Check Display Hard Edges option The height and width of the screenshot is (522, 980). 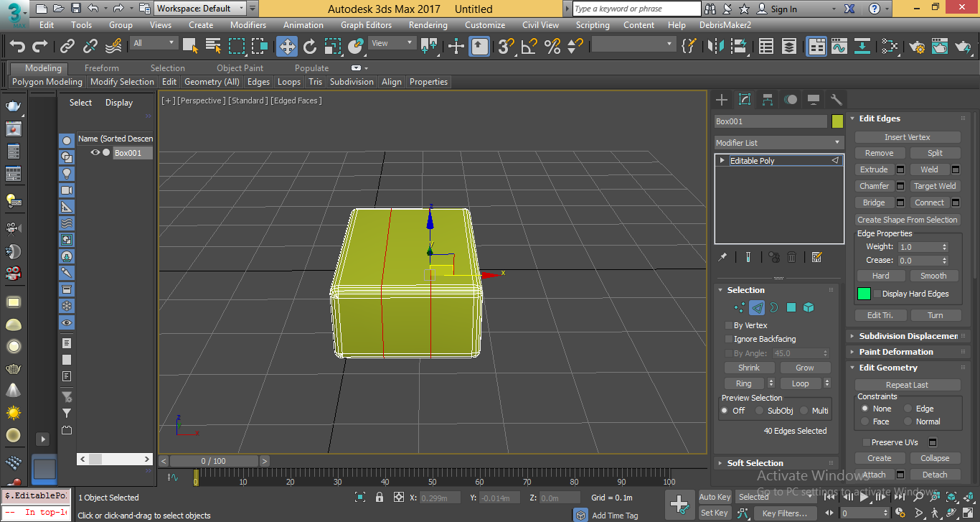(x=877, y=294)
